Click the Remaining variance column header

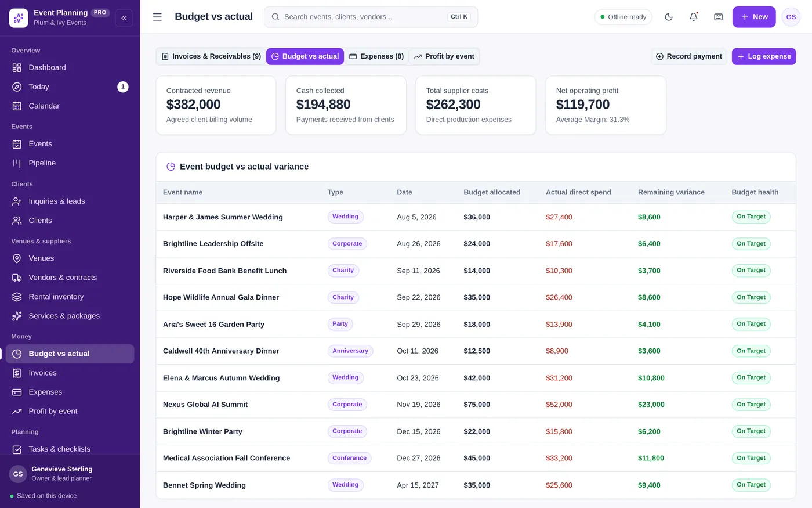(671, 192)
